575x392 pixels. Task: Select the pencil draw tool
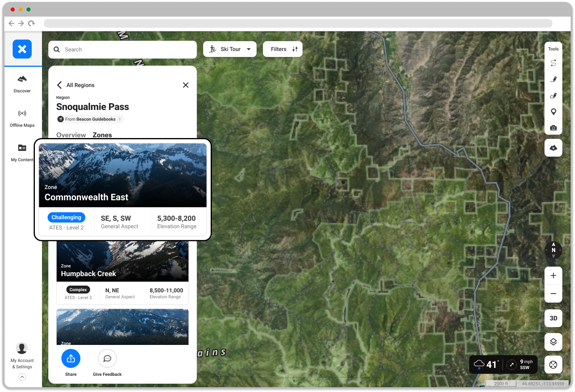pos(554,79)
